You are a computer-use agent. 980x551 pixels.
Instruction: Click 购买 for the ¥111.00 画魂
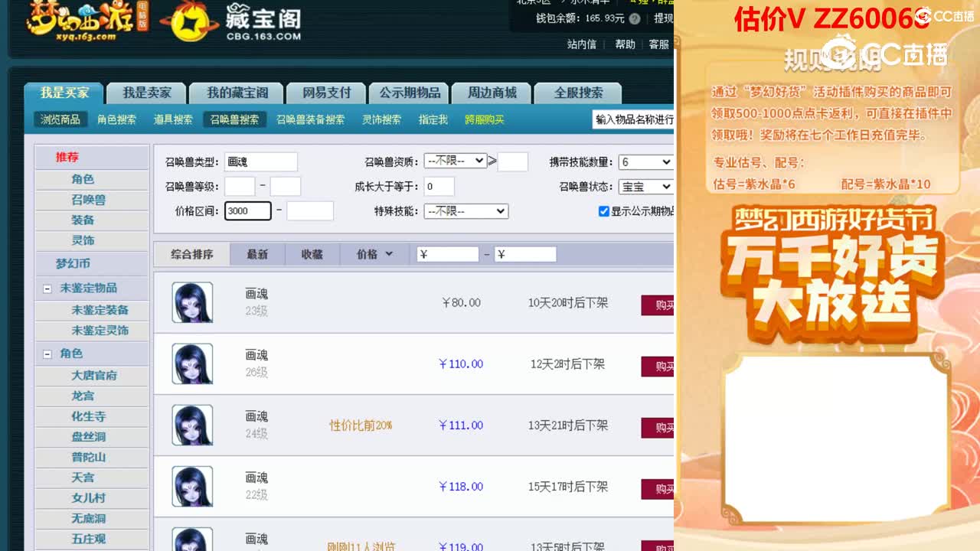(x=658, y=428)
